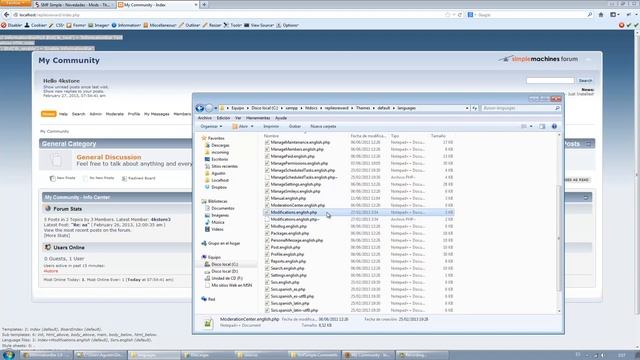Open the Edición menu
640x360 pixels.
pyautogui.click(x=223, y=118)
